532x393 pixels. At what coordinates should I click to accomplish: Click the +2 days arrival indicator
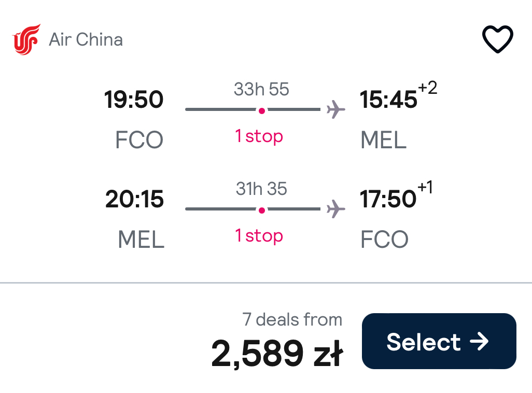pos(427,88)
